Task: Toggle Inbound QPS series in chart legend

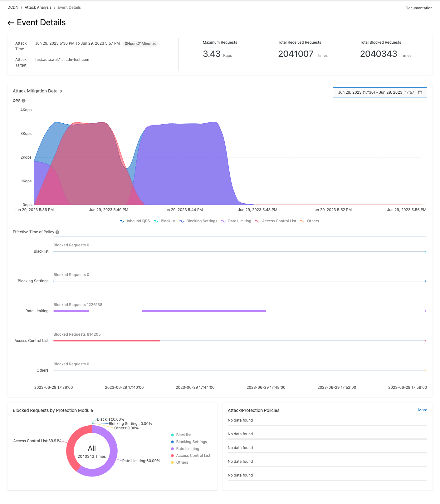Action: point(134,221)
